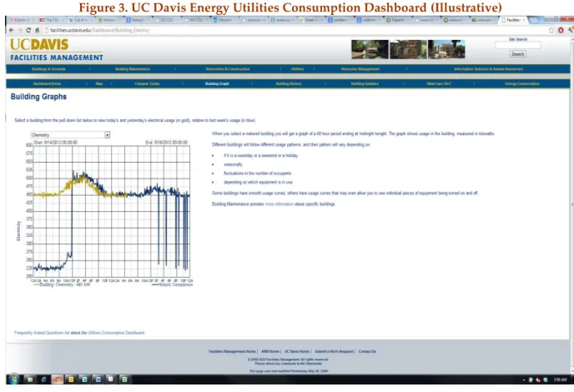Image resolution: width=574 pixels, height=392 pixels.
Task: Open Building Maintenance menu
Action: pyautogui.click(x=132, y=69)
